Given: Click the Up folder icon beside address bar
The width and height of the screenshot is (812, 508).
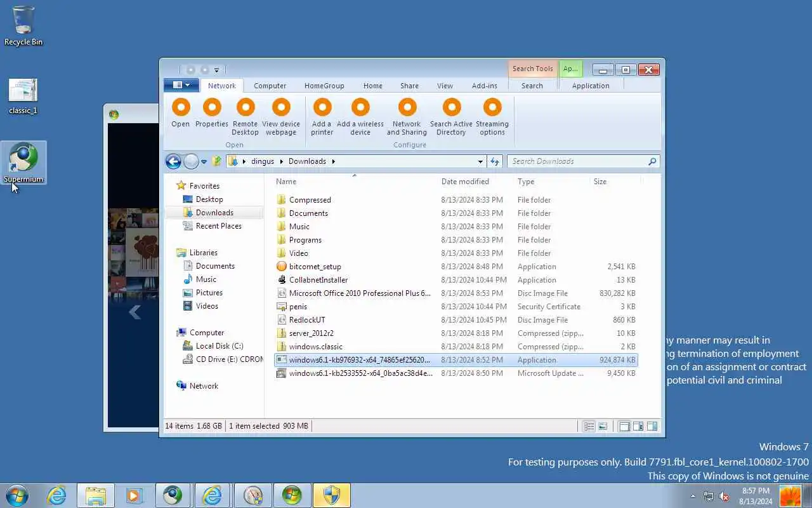Looking at the screenshot, I should tap(218, 161).
